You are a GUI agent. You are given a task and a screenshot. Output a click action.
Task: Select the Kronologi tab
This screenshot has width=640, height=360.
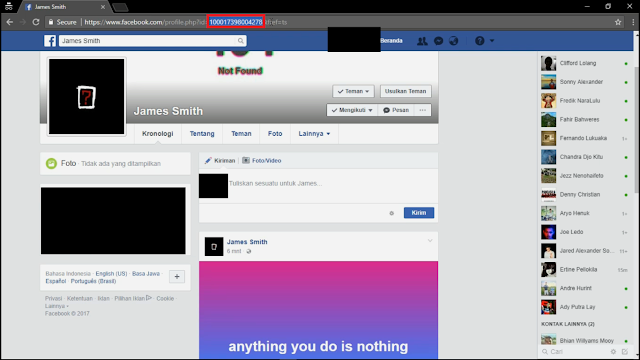click(x=158, y=134)
